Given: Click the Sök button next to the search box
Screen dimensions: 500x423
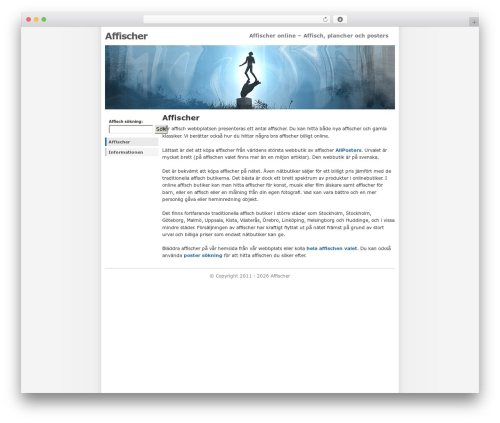Looking at the screenshot, I should coord(161,129).
